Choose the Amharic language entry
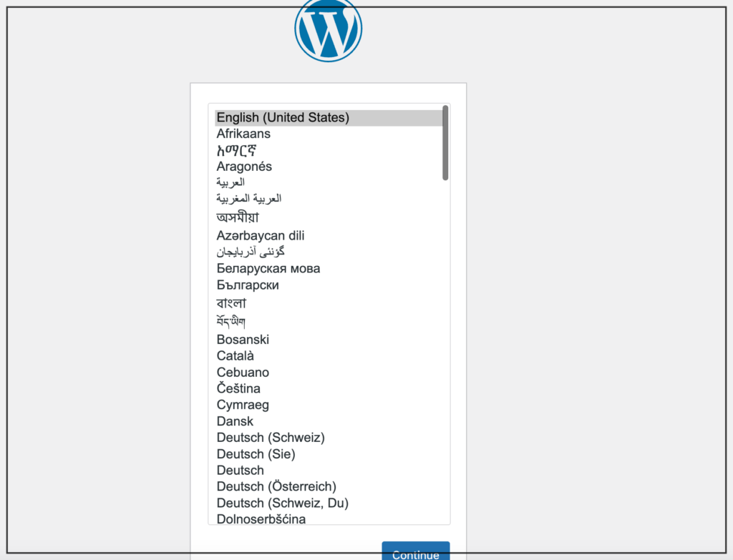The height and width of the screenshot is (560, 733). (329, 150)
